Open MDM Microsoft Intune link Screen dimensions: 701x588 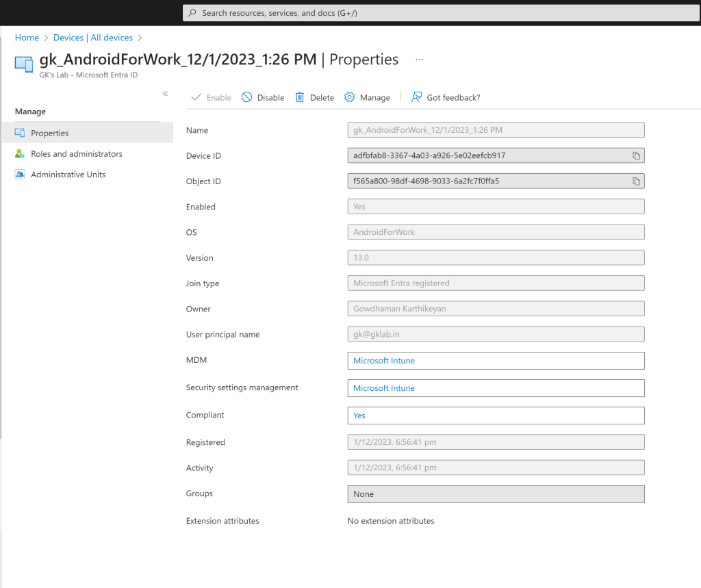click(383, 361)
